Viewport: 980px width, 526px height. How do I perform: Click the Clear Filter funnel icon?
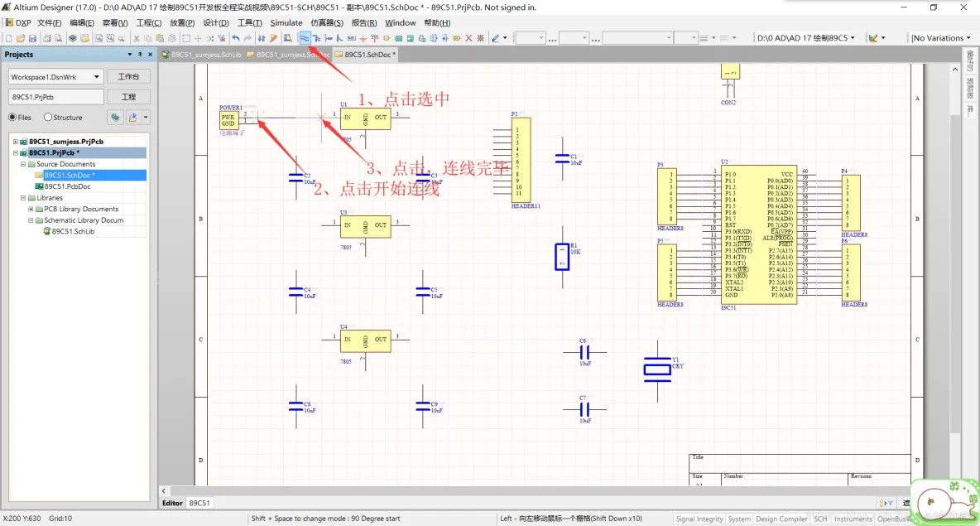pos(221,38)
